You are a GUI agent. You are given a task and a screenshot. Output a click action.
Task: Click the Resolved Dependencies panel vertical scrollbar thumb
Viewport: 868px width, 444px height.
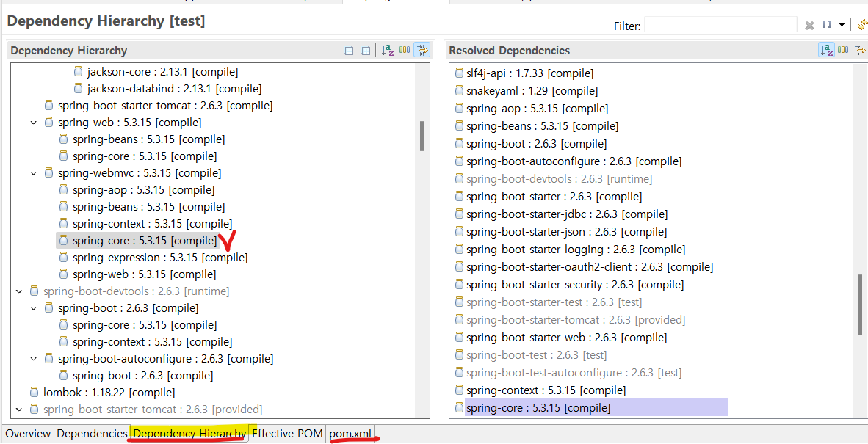pos(860,305)
